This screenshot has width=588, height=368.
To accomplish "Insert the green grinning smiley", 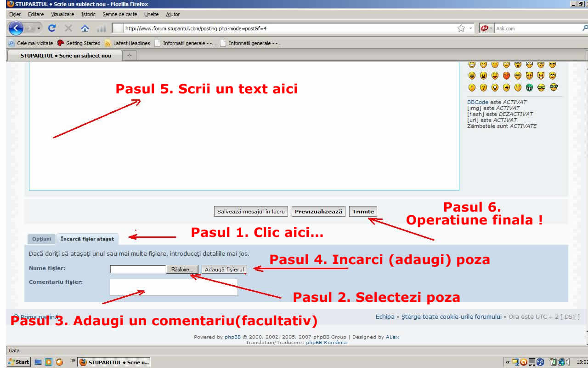I will pyautogui.click(x=529, y=87).
